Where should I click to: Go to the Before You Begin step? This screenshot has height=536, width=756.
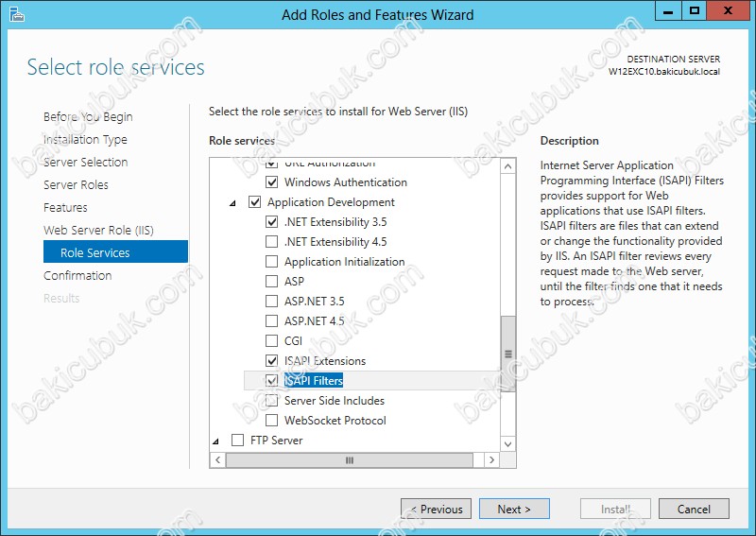coord(88,117)
